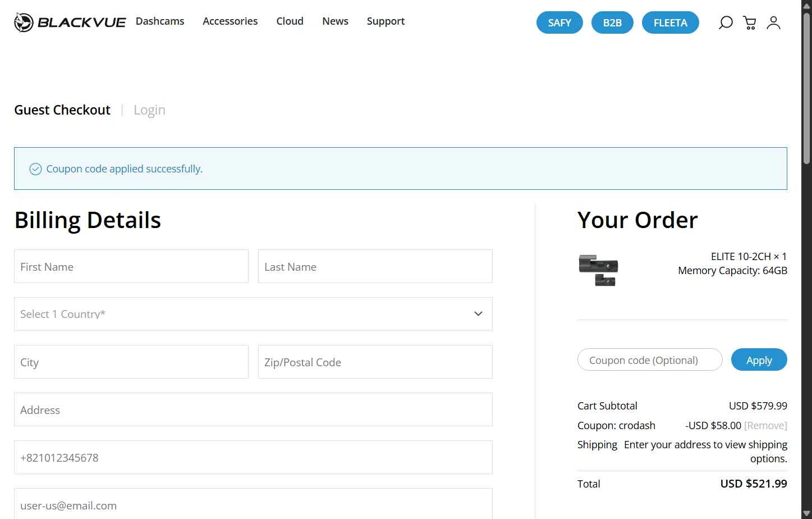Image resolution: width=812 pixels, height=519 pixels.
Task: Focus the Zip/Postal Code field
Action: [375, 362]
